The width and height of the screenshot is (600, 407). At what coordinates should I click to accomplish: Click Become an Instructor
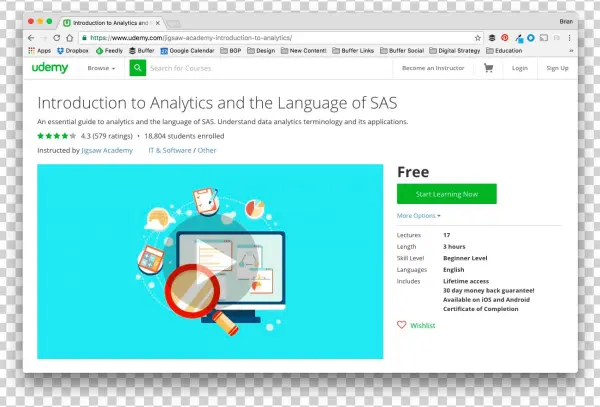coord(433,68)
